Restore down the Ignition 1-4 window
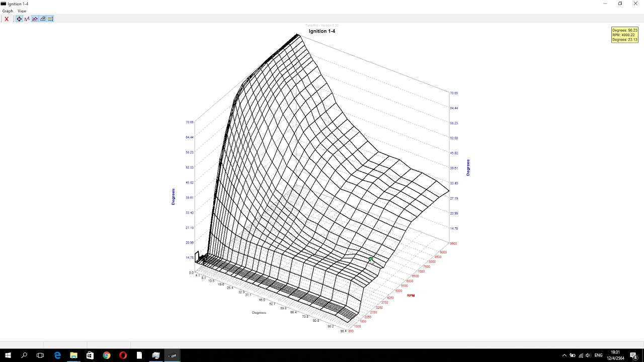644x362 pixels. pyautogui.click(x=620, y=4)
